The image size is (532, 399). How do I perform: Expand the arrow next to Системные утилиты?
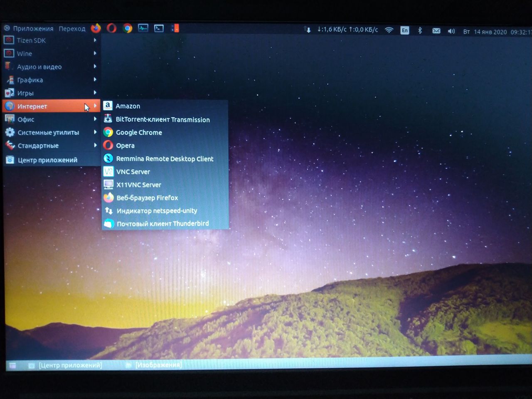(x=95, y=132)
